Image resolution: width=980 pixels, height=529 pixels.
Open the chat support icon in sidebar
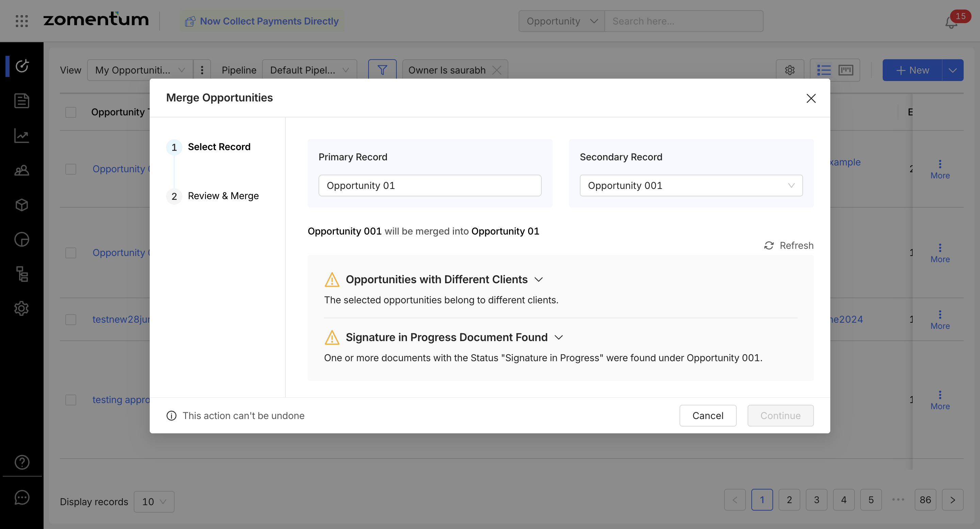coord(22,497)
